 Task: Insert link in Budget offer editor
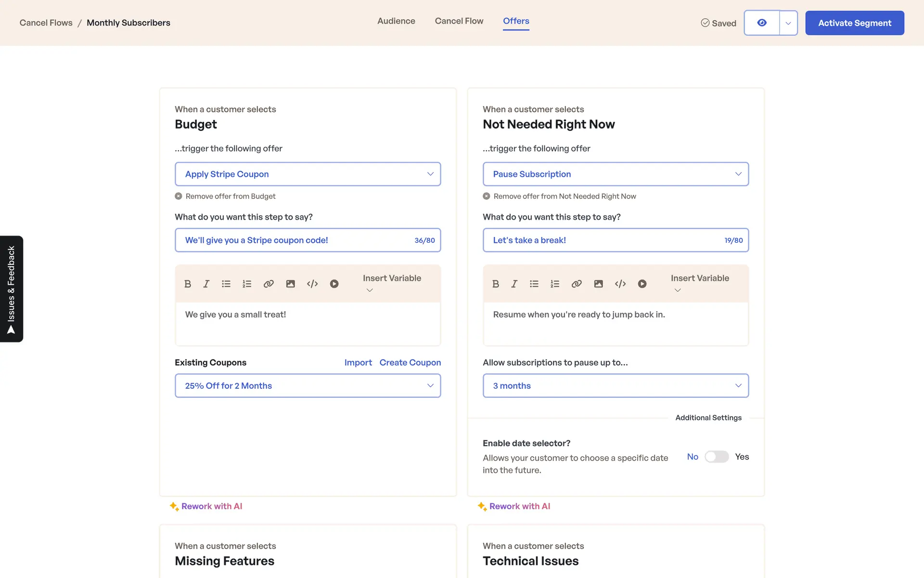pyautogui.click(x=269, y=284)
